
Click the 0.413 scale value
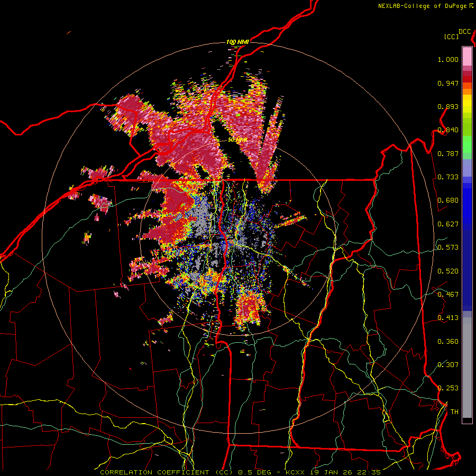pyautogui.click(x=448, y=318)
